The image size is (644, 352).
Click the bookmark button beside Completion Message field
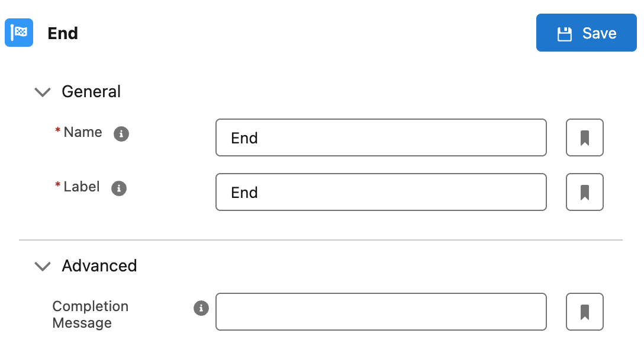tap(584, 312)
